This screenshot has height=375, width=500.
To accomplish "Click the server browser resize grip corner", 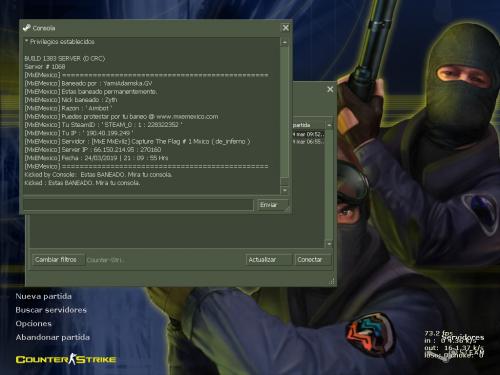I will [x=332, y=282].
